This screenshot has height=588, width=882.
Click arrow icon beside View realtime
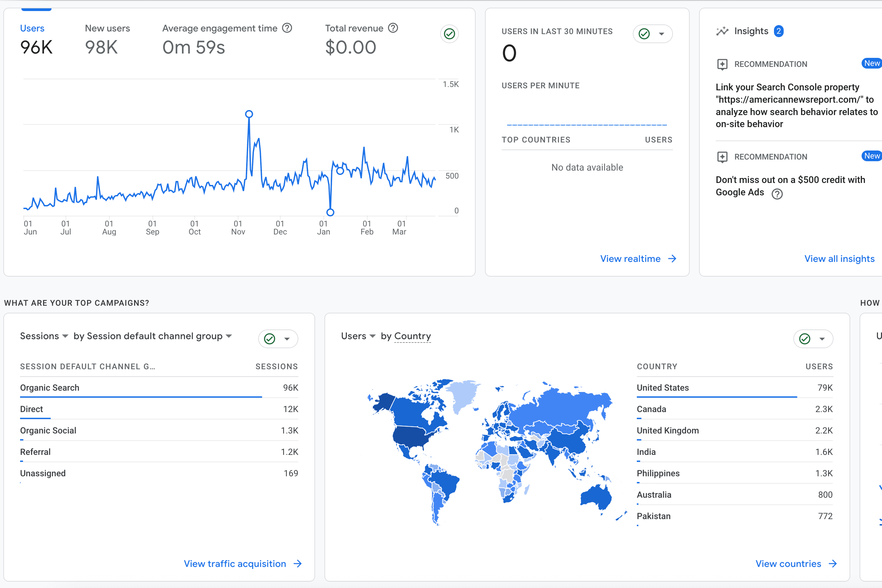pyautogui.click(x=672, y=259)
